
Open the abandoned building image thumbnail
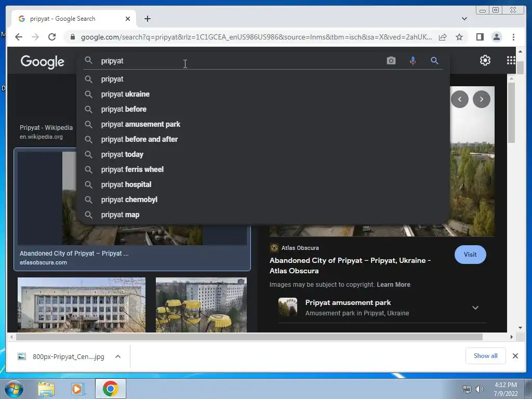click(x=82, y=304)
